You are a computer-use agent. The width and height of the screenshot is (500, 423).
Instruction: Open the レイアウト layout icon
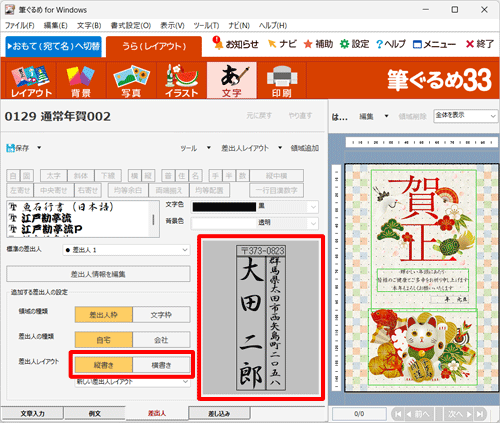coord(31,80)
